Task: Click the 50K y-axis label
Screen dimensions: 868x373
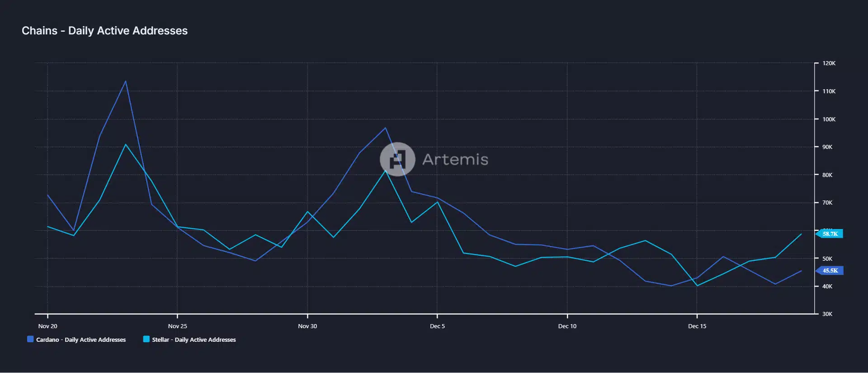Action: pyautogui.click(x=827, y=258)
